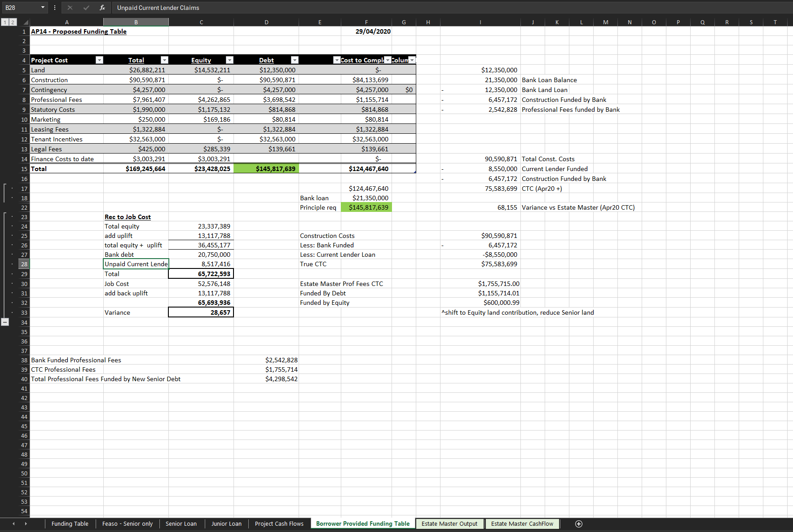Select column D header

(x=266, y=22)
